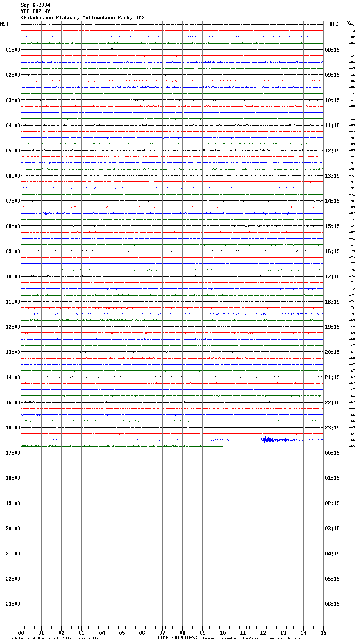
Task: Click the 11:00 MST hour label
Action: pos(13,302)
